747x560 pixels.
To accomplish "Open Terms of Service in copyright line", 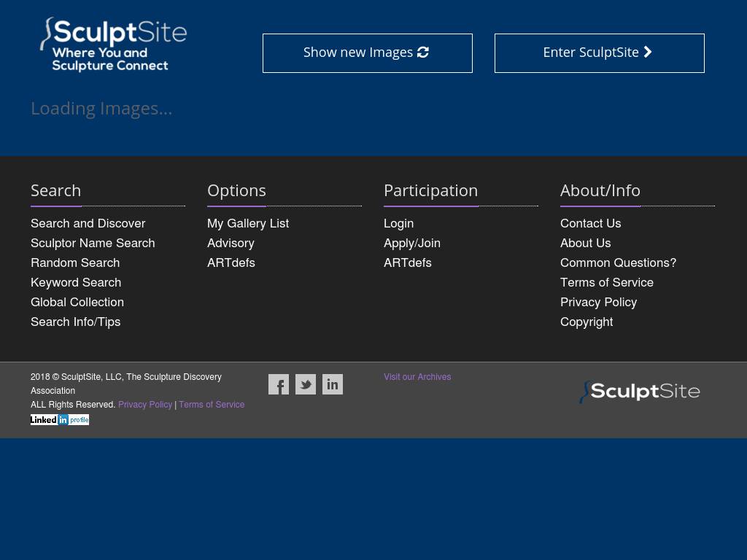I will pyautogui.click(x=212, y=405).
